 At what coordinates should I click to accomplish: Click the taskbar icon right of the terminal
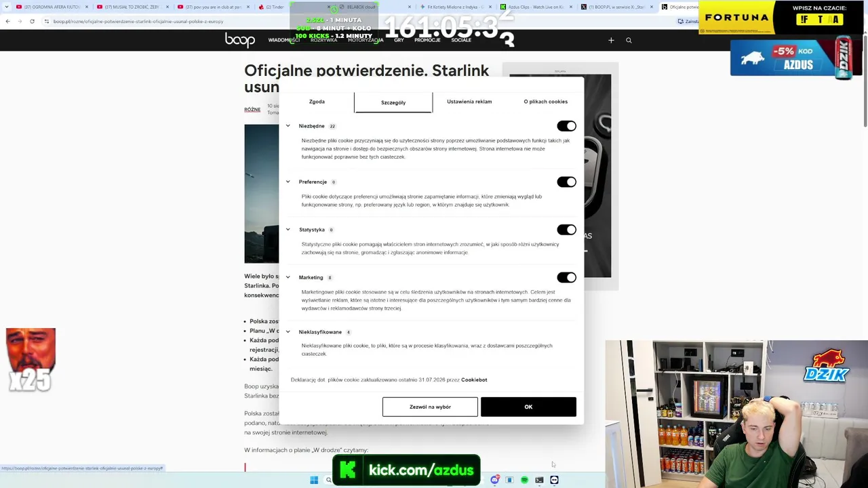[x=554, y=480]
